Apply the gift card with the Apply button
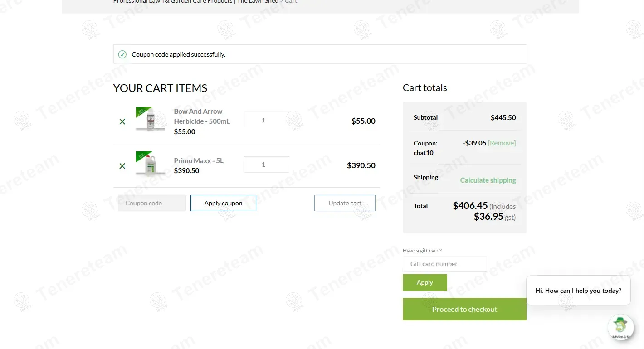The height and width of the screenshot is (349, 644). click(x=425, y=282)
